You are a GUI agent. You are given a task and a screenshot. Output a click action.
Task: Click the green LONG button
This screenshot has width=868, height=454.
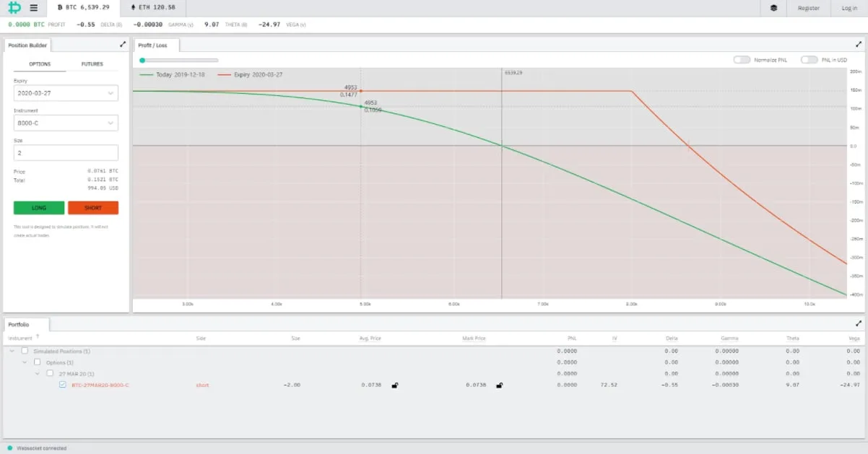(39, 208)
